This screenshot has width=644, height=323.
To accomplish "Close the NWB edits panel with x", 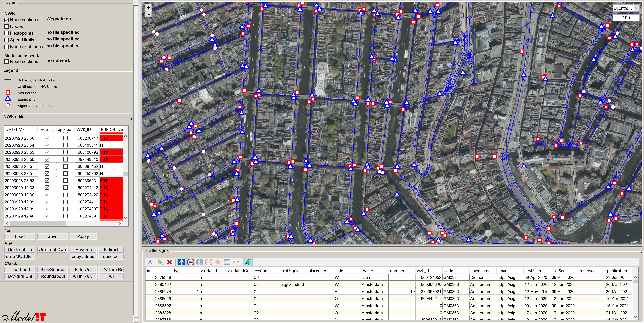I will tap(131, 119).
